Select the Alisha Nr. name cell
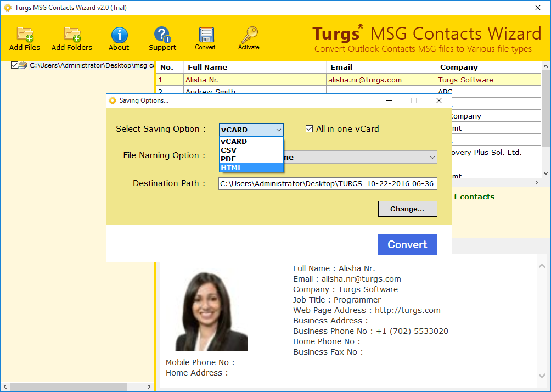Screen dimensions: 551x392 pos(255,80)
